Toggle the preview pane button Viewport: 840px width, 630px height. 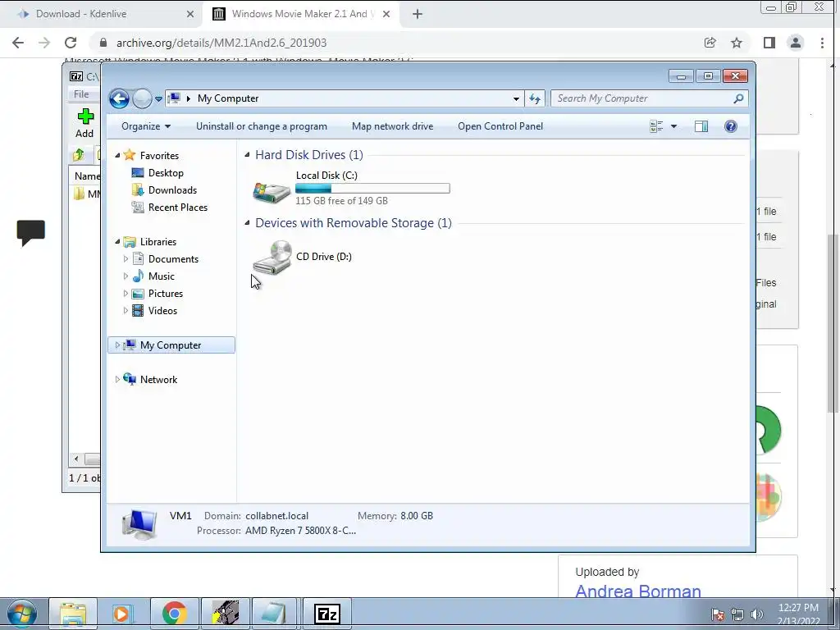701,126
